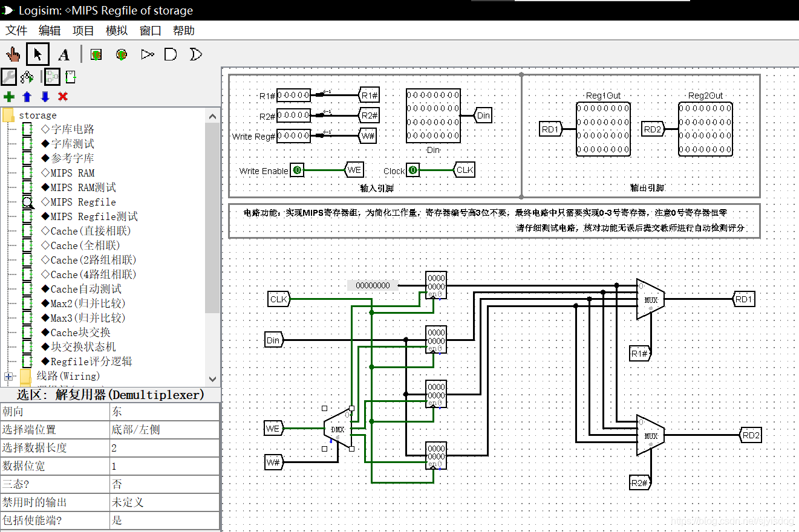
Task: Select the Din tunnel feeding the registers
Action: click(273, 340)
